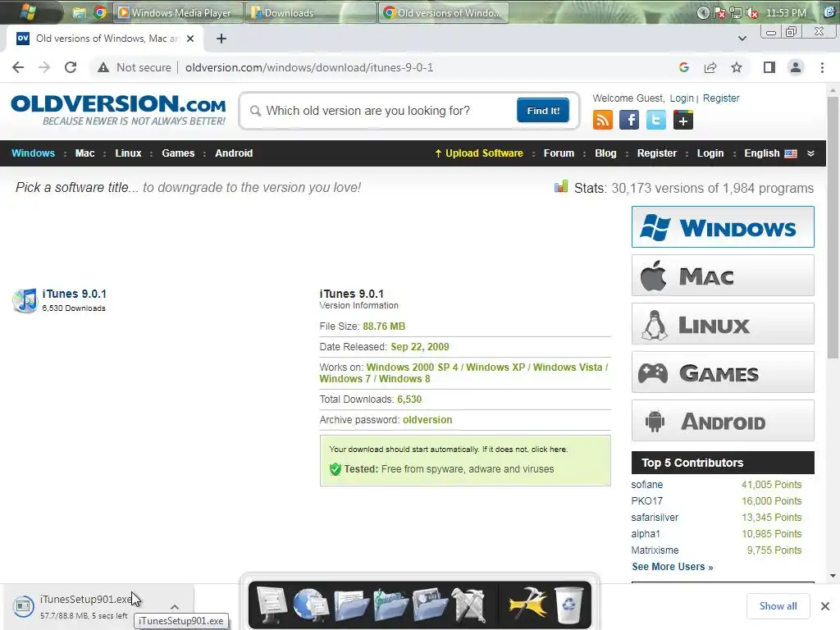Click Login link beside Welcome Guest

tap(682, 98)
